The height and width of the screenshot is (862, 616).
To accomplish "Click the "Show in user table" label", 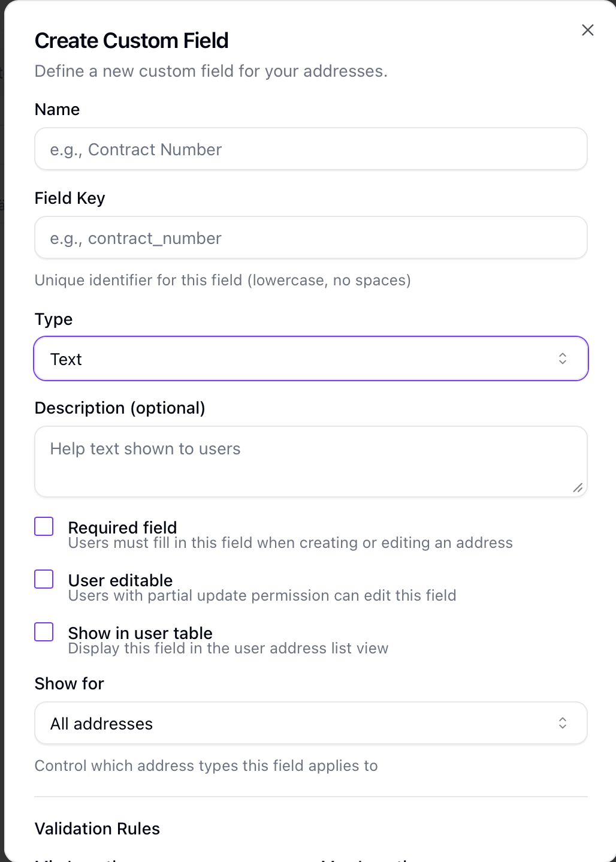I will click(x=140, y=633).
